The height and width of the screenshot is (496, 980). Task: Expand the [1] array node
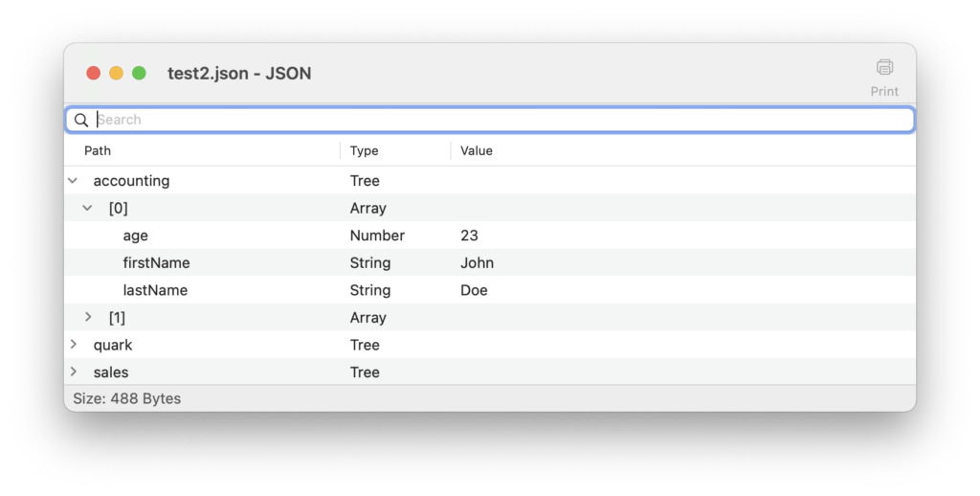pyautogui.click(x=88, y=317)
